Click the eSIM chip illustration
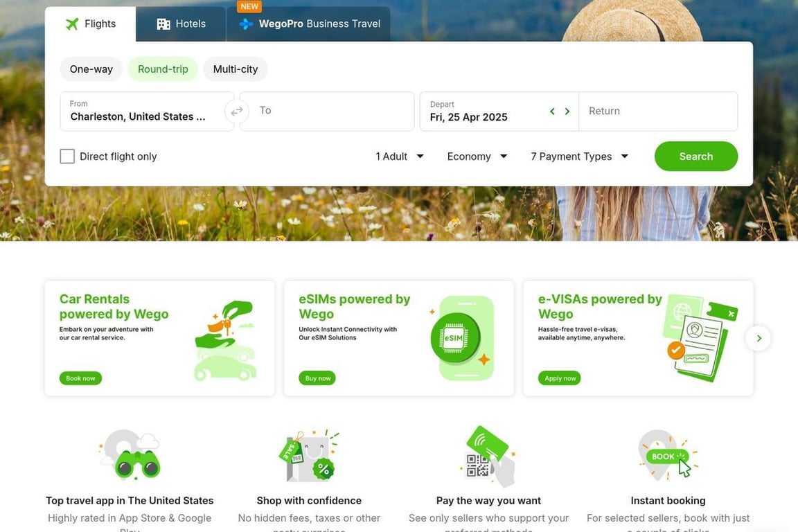This screenshot has width=798, height=532. pyautogui.click(x=462, y=338)
